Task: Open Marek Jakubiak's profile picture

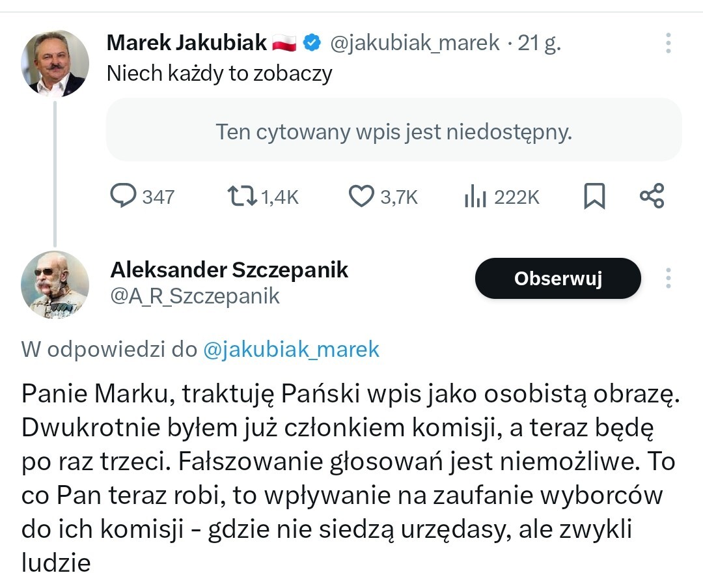Action: 55,63
